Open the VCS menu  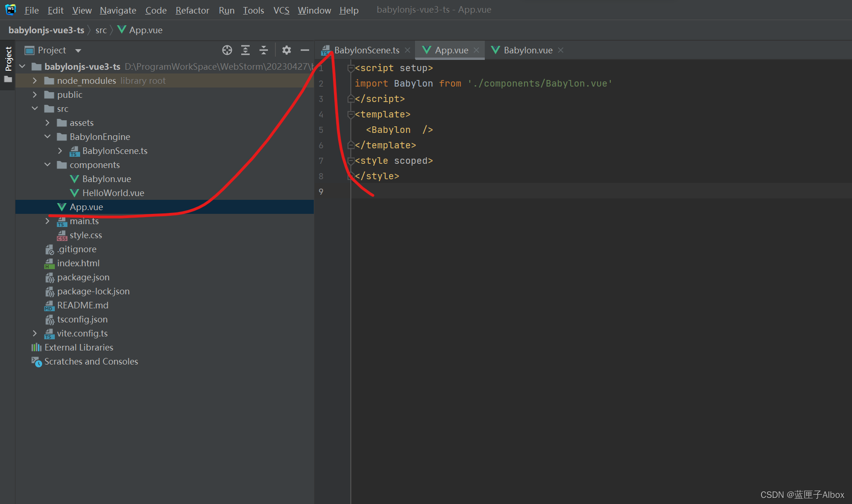point(282,10)
